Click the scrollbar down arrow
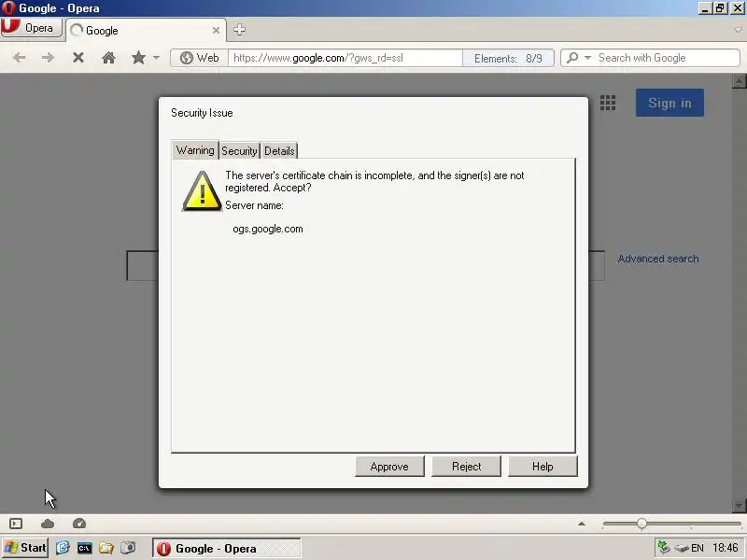Viewport: 747px width, 560px height. coord(739,505)
